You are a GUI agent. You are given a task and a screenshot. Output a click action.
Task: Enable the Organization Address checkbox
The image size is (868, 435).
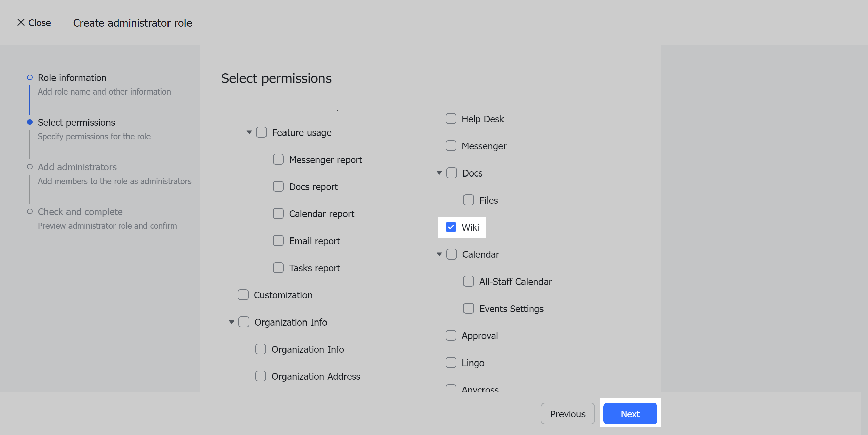[x=260, y=376]
